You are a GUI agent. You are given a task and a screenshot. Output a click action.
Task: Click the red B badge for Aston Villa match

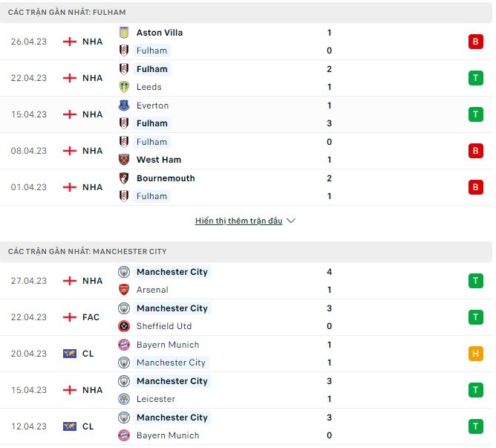click(475, 42)
